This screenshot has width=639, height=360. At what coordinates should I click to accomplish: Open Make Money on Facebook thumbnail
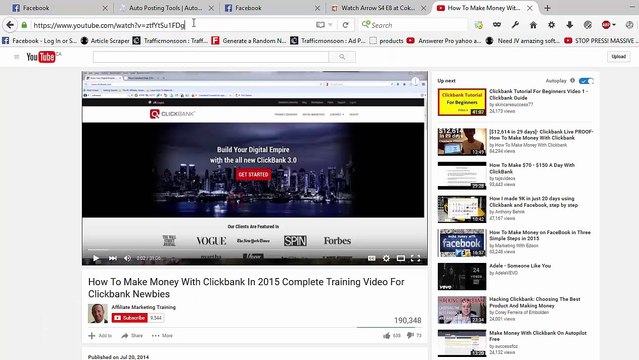pos(462,243)
